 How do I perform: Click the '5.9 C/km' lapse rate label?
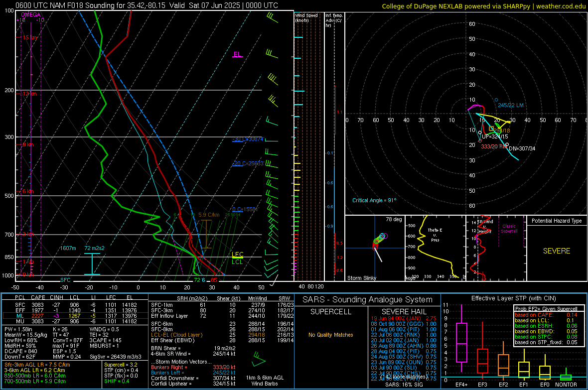[x=209, y=215]
